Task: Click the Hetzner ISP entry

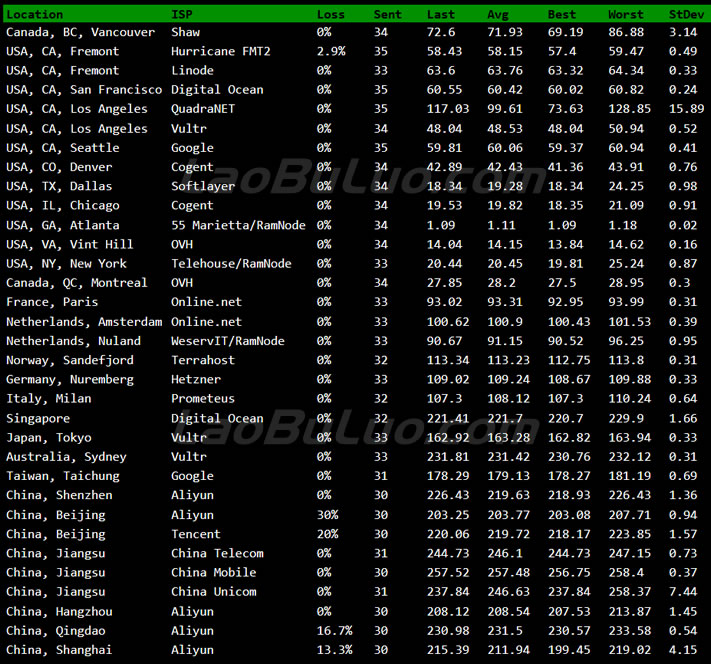Action: [x=196, y=379]
